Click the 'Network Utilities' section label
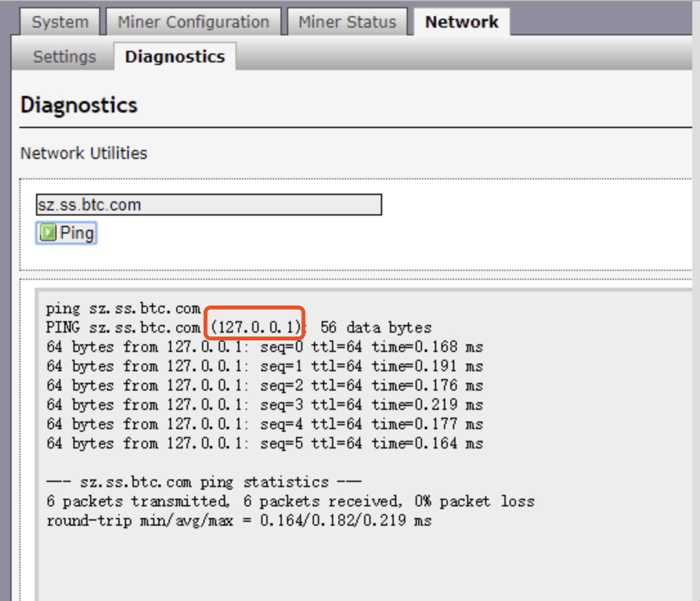The image size is (700, 601). tap(84, 153)
